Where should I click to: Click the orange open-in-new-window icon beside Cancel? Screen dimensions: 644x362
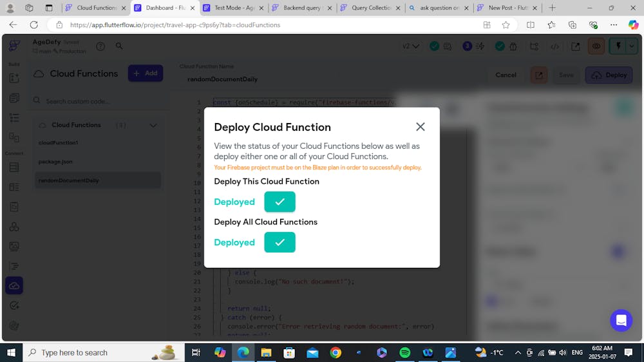tap(539, 75)
